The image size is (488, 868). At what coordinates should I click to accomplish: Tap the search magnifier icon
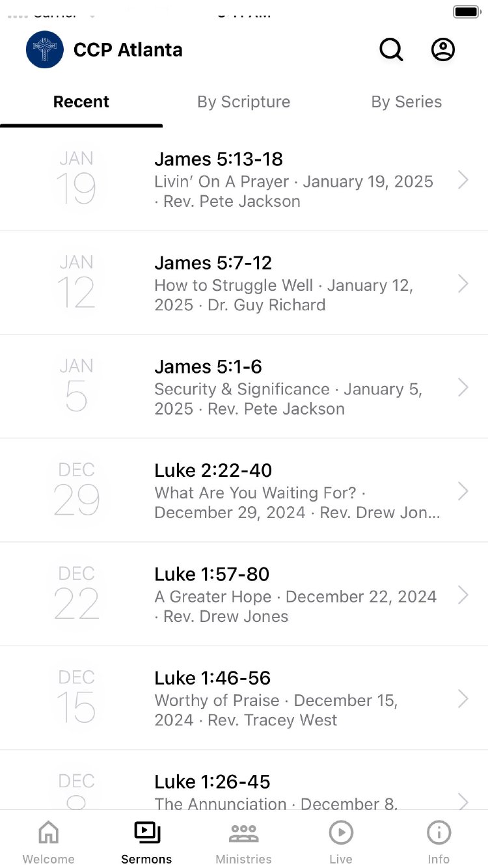tap(391, 49)
